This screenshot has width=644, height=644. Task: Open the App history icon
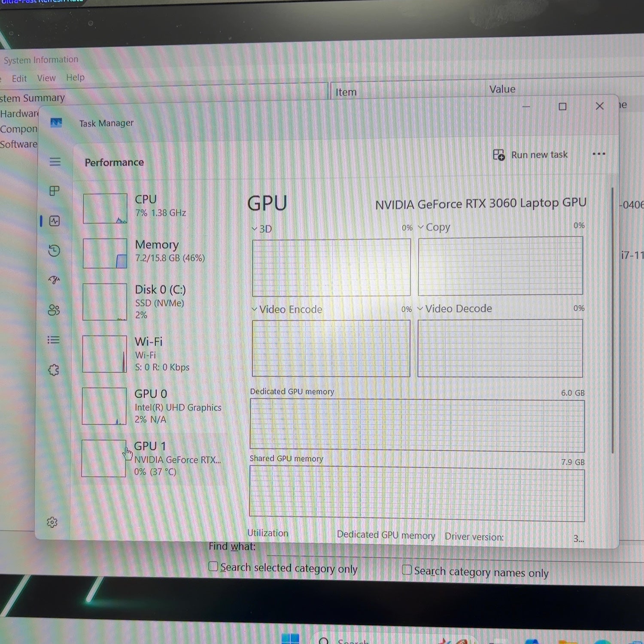tap(54, 251)
